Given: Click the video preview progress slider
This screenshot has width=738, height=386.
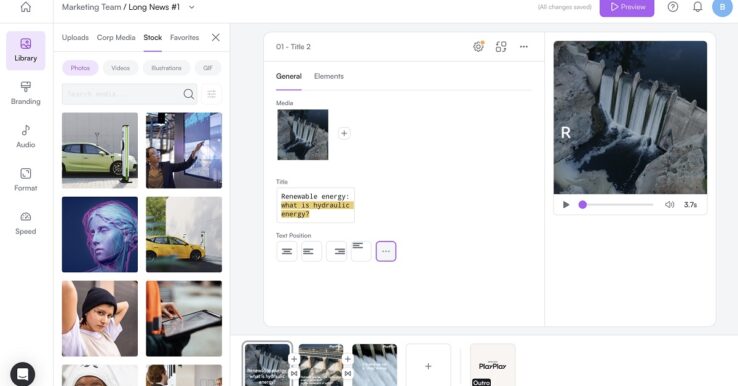Looking at the screenshot, I should point(617,205).
